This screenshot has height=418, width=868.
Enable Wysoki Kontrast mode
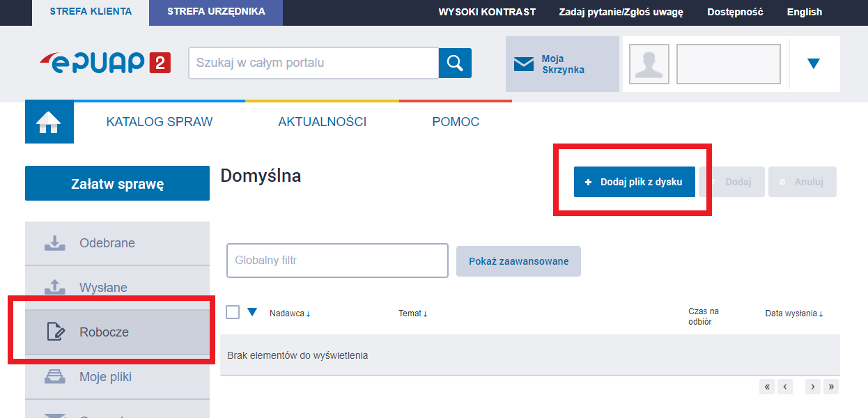click(x=487, y=12)
